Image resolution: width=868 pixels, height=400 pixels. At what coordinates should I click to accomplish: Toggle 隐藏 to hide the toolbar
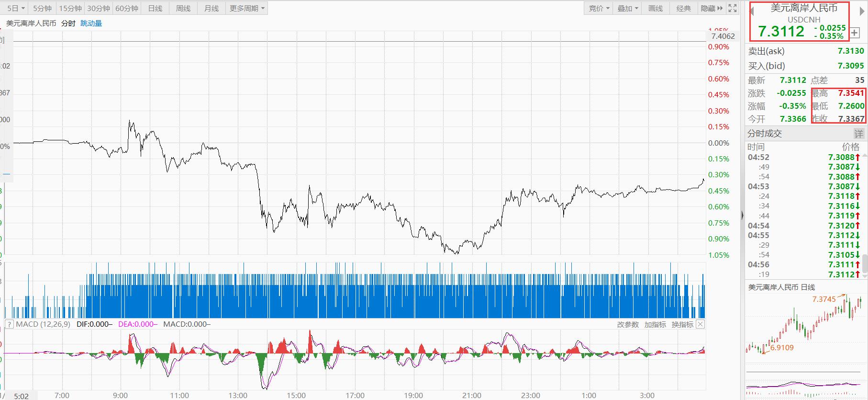(x=712, y=8)
